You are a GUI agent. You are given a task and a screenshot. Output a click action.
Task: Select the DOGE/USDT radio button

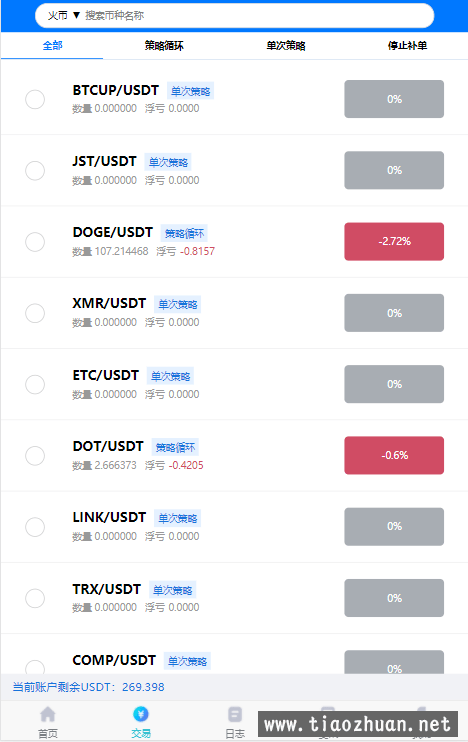pos(35,242)
